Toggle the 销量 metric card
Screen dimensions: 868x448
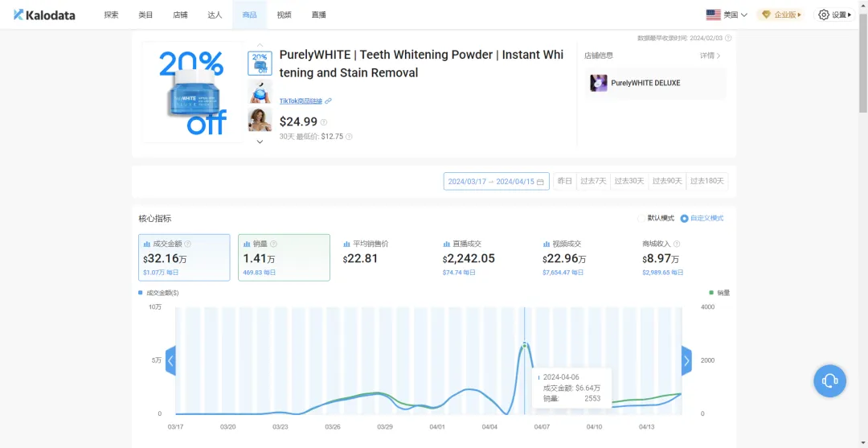pos(284,257)
